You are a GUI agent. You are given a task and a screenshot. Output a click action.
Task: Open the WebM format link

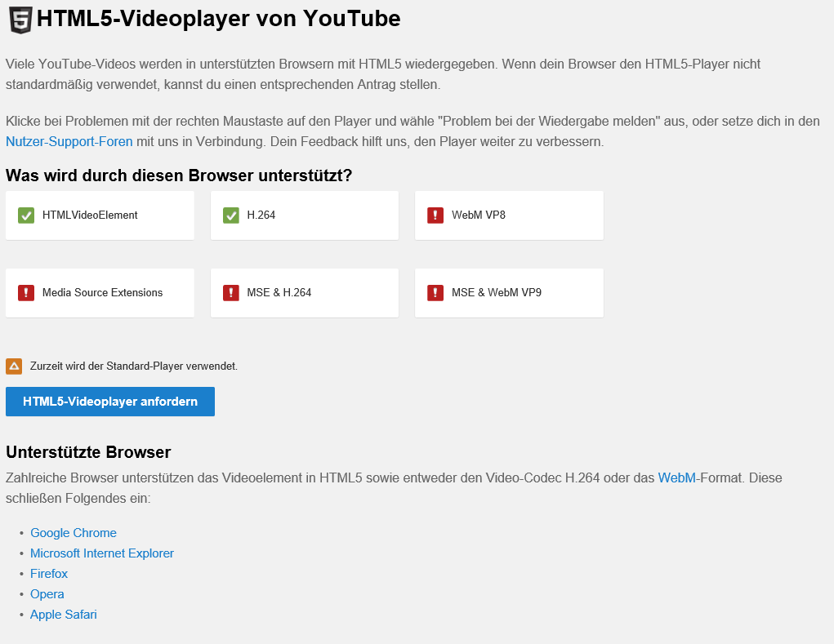[x=676, y=477]
